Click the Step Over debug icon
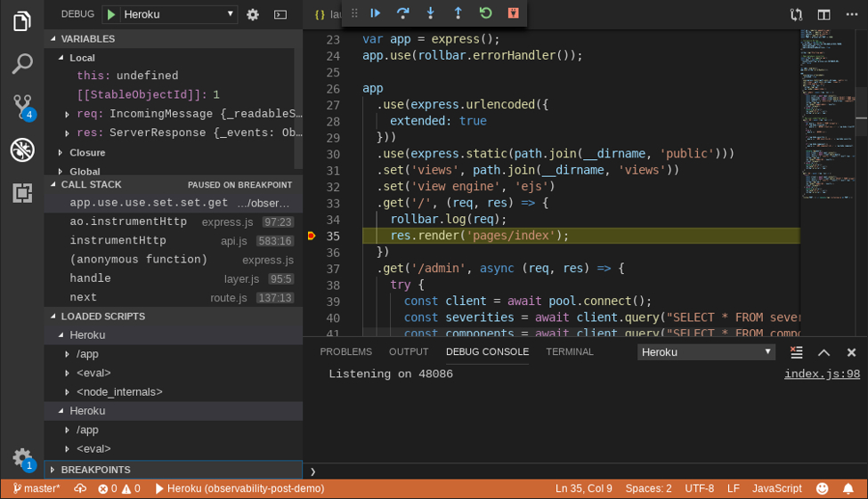 point(403,13)
